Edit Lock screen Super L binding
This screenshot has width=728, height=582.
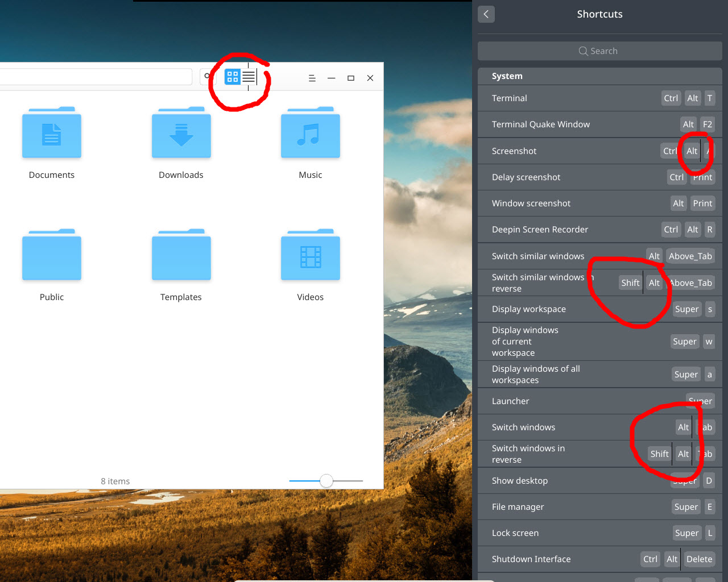(694, 533)
